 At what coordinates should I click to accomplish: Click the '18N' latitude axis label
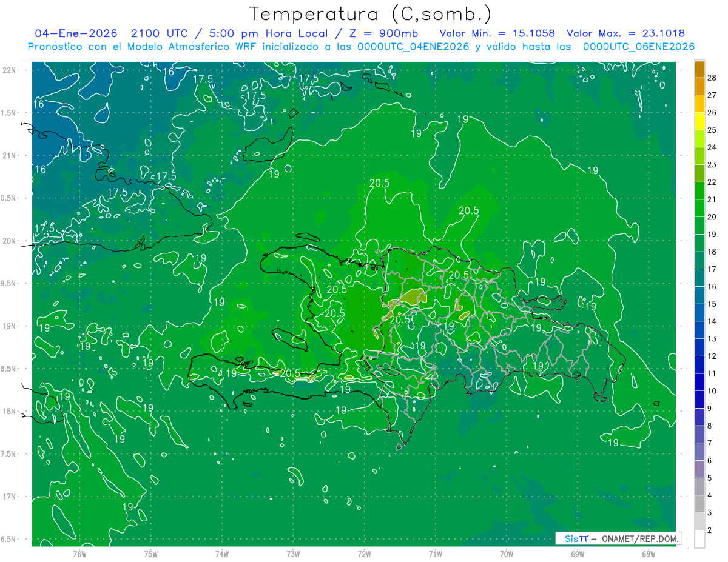coord(9,411)
